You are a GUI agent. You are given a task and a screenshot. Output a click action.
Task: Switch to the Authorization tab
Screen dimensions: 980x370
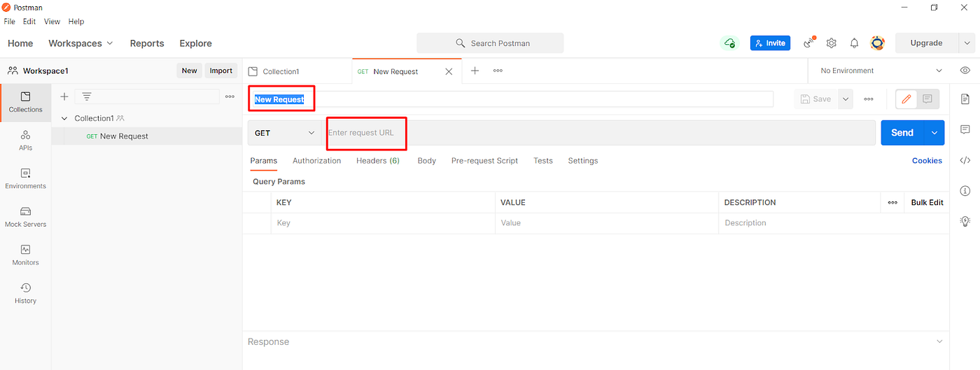(x=316, y=160)
